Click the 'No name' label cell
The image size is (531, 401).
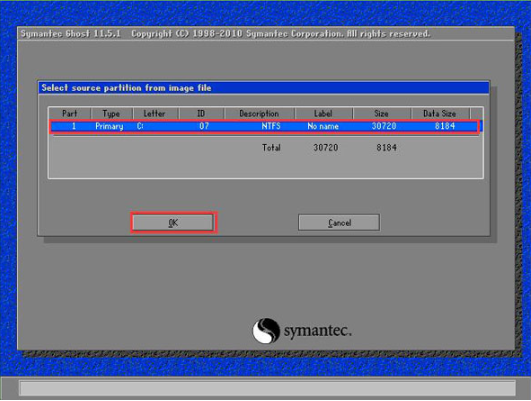323,126
